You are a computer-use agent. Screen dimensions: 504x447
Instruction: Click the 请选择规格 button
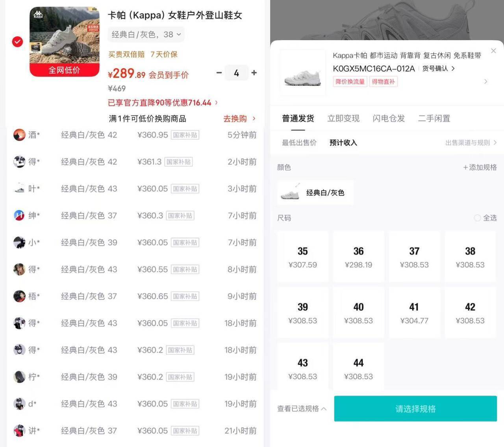coord(415,409)
